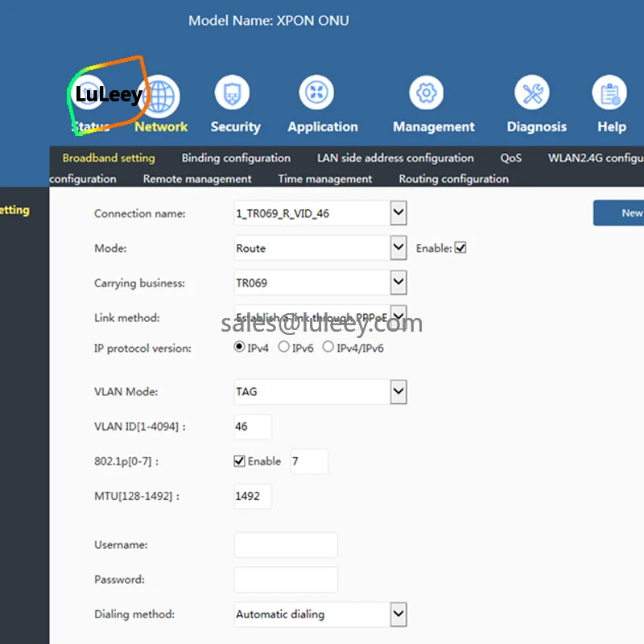Click the Username input field

(x=286, y=545)
